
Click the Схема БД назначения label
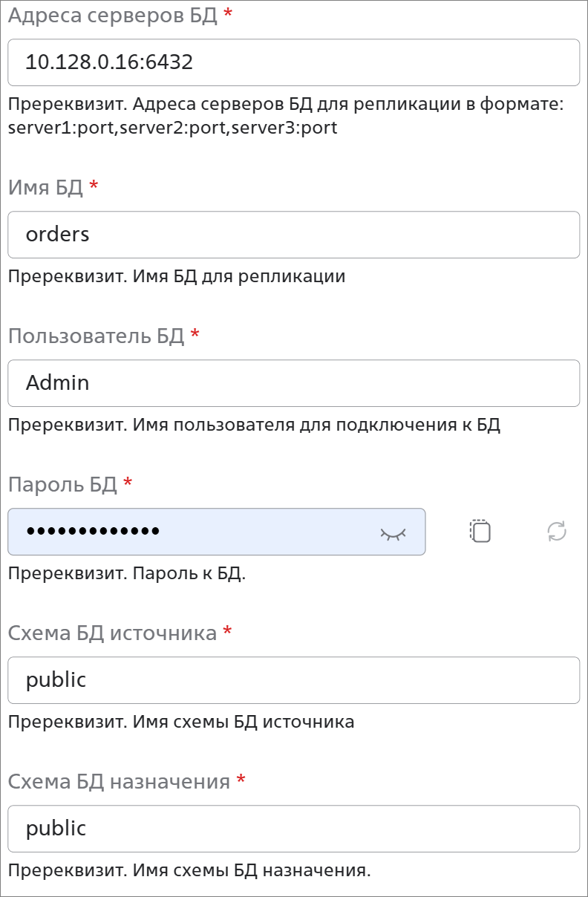(x=119, y=781)
